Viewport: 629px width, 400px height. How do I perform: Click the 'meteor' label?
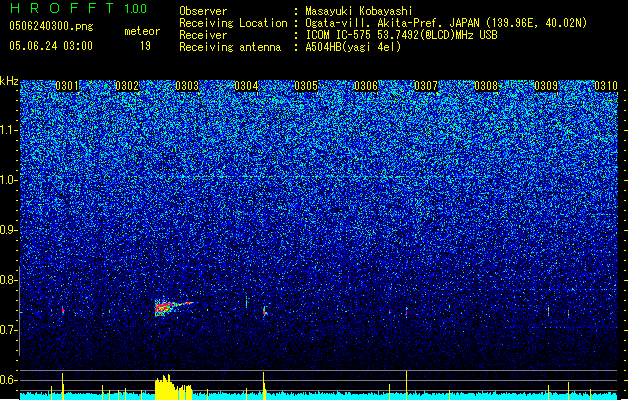[142, 31]
